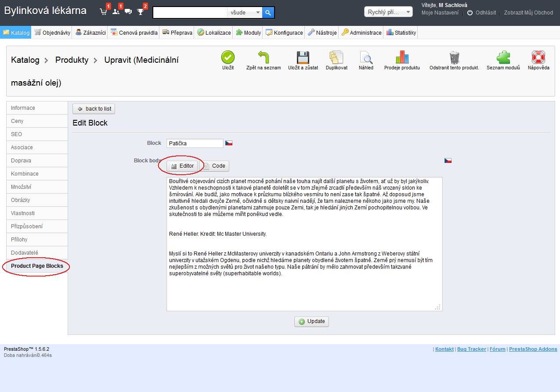
Task: Click the Update button
Action: (x=311, y=321)
